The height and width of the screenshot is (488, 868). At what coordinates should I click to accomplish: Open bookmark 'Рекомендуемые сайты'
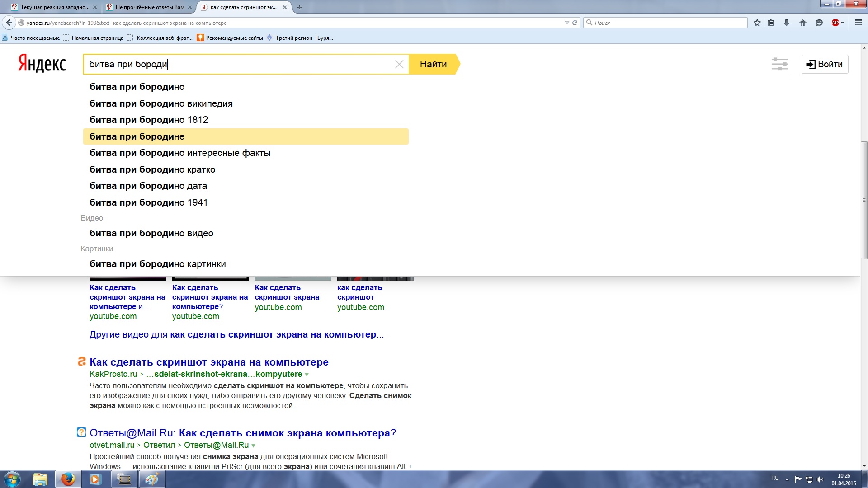coord(230,38)
